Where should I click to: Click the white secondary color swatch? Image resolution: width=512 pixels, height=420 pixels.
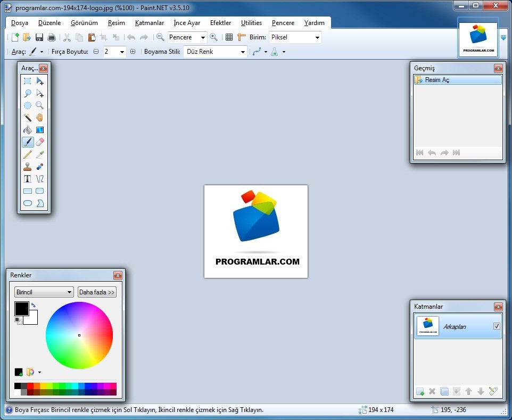32,319
